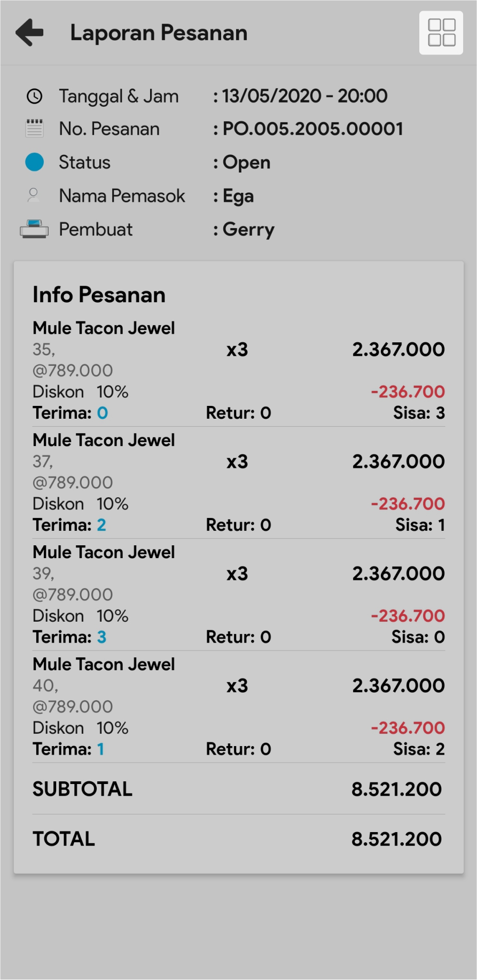Tap the Terima: 3 received count

[69, 637]
